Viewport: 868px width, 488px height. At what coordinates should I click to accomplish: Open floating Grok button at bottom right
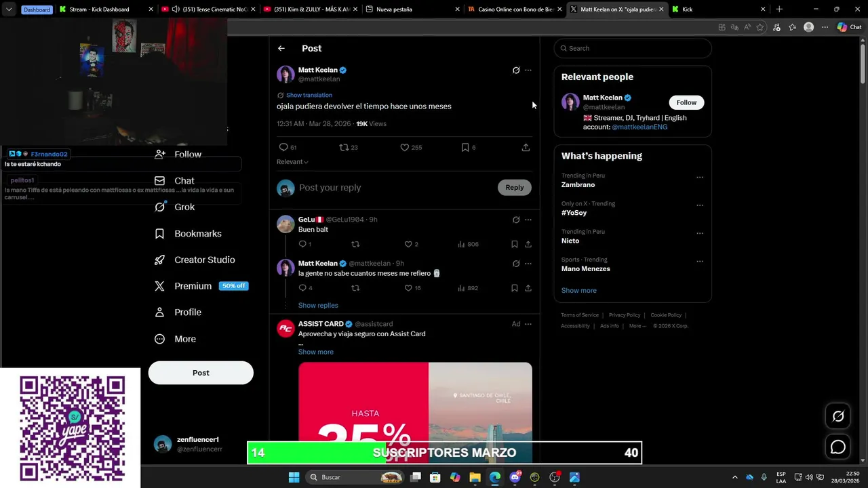[x=838, y=417]
